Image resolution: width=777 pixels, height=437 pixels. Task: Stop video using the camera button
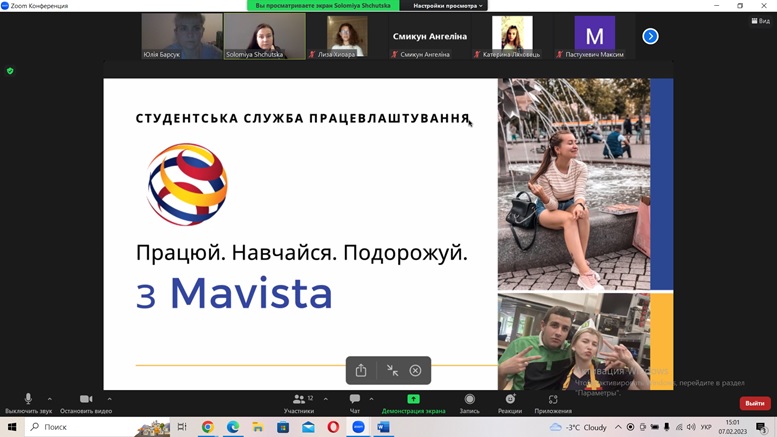(x=86, y=403)
